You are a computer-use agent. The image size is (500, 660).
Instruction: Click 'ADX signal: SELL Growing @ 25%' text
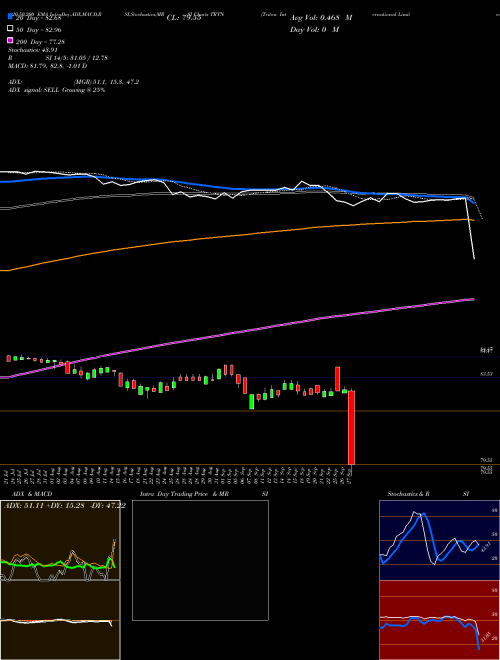[56, 90]
